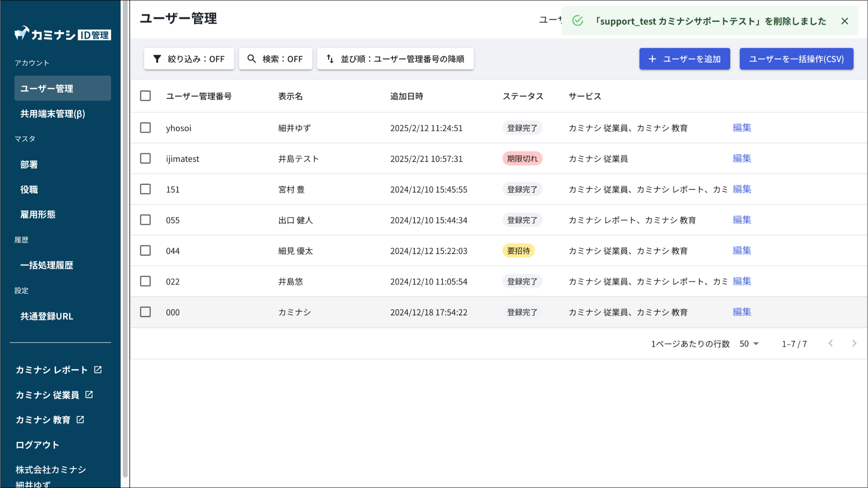Click 編集 for user 151
This screenshot has width=868, height=488.
click(x=742, y=189)
